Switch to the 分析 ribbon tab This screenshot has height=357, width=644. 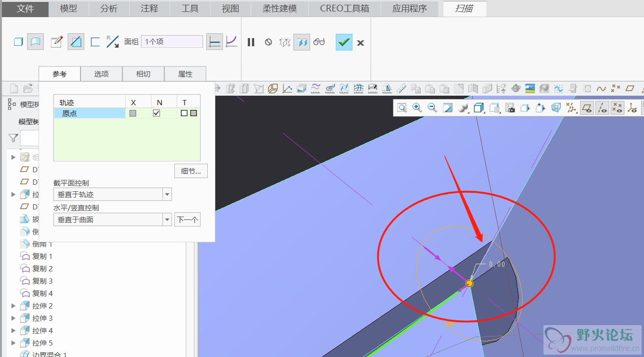(x=109, y=9)
